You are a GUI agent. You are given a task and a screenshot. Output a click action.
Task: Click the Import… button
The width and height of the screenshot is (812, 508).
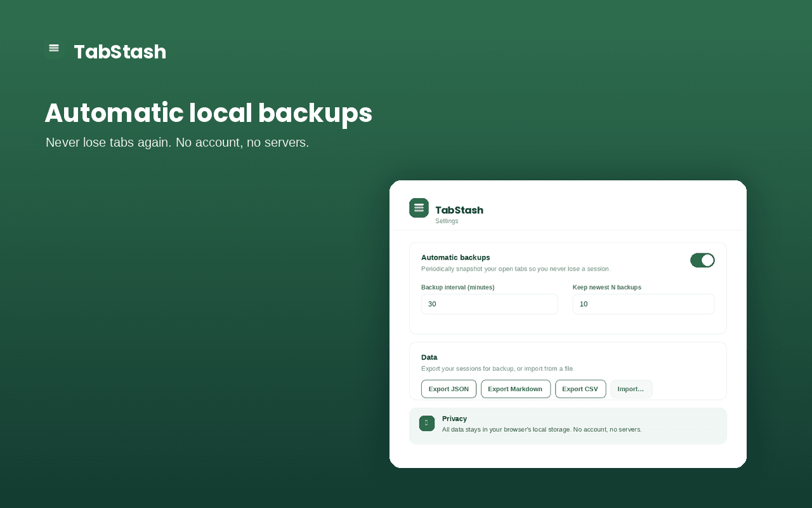point(631,389)
